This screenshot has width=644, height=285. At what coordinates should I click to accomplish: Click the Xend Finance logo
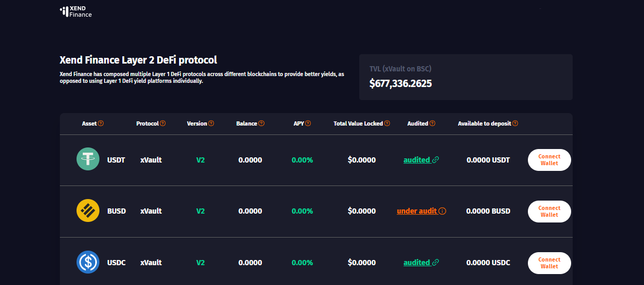coord(76,12)
